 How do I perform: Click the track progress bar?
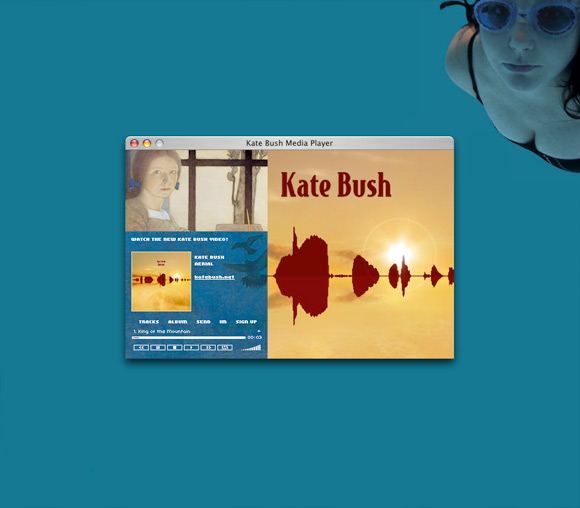pos(189,337)
